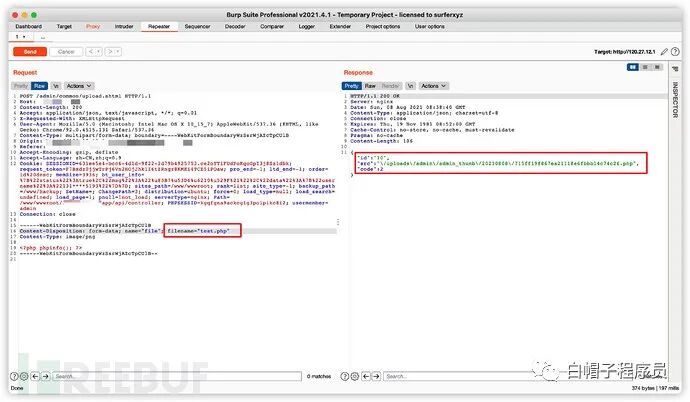690x402 pixels.
Task: Open Response search settings gear
Action: (x=355, y=376)
